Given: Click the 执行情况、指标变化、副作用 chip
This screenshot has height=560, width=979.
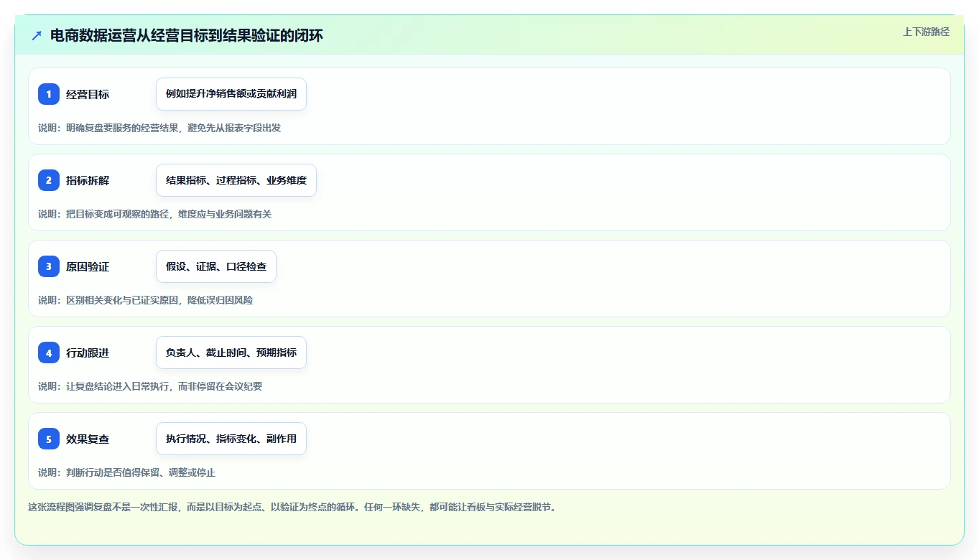Looking at the screenshot, I should [231, 439].
